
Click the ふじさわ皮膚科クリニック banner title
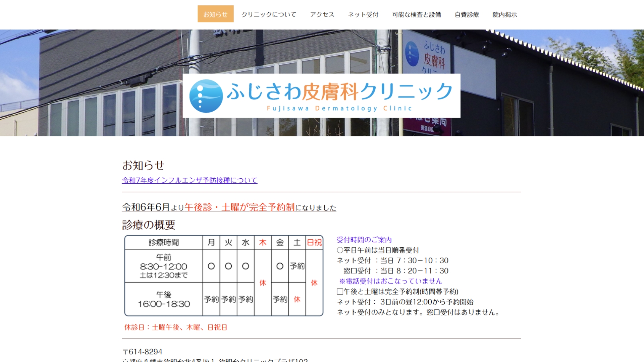(x=339, y=92)
